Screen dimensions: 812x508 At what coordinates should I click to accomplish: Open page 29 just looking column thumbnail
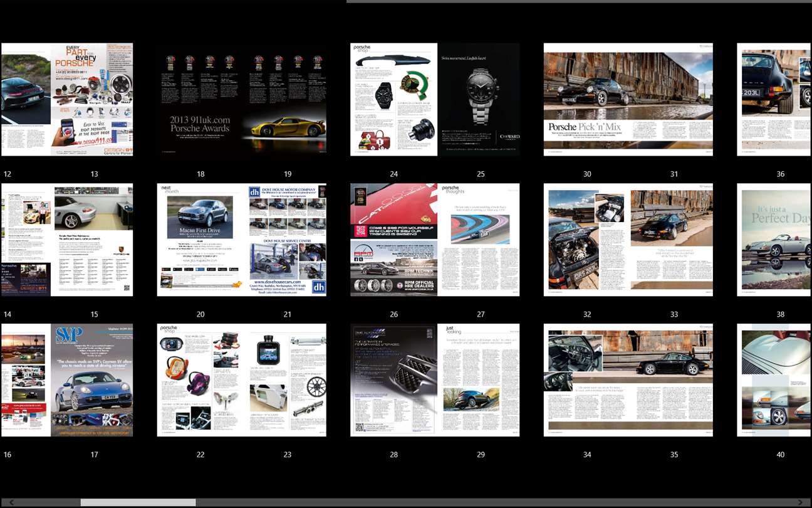(x=479, y=380)
